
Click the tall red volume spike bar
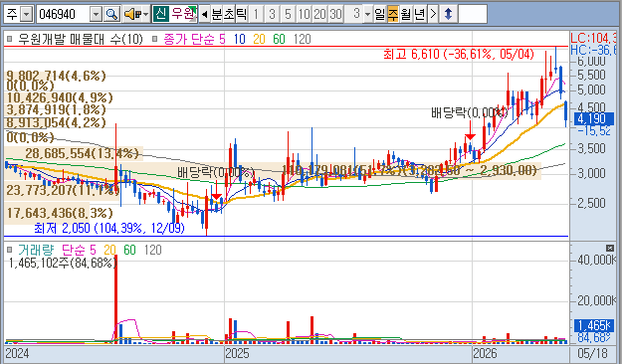click(115, 299)
